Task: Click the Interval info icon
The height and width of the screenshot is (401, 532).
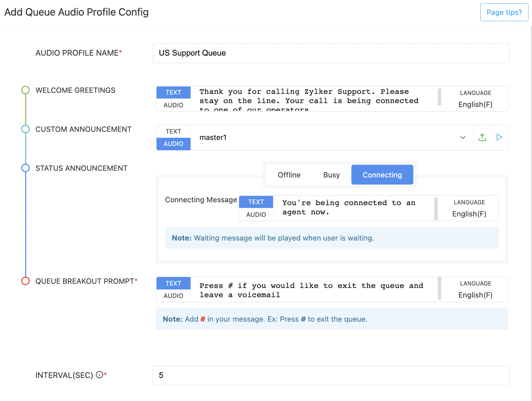Action: tap(100, 375)
